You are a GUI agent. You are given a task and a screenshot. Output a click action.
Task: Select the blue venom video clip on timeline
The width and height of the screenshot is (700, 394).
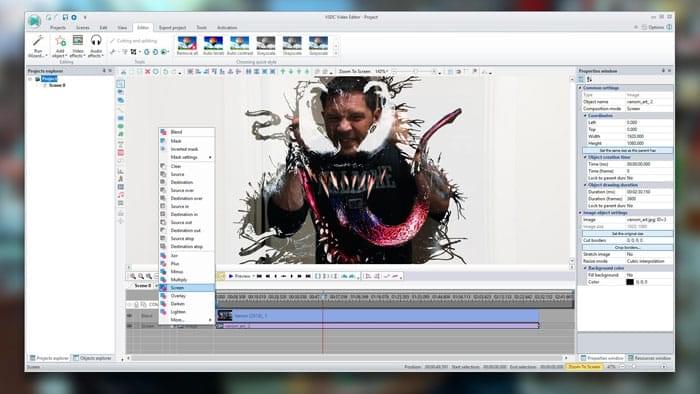point(378,315)
